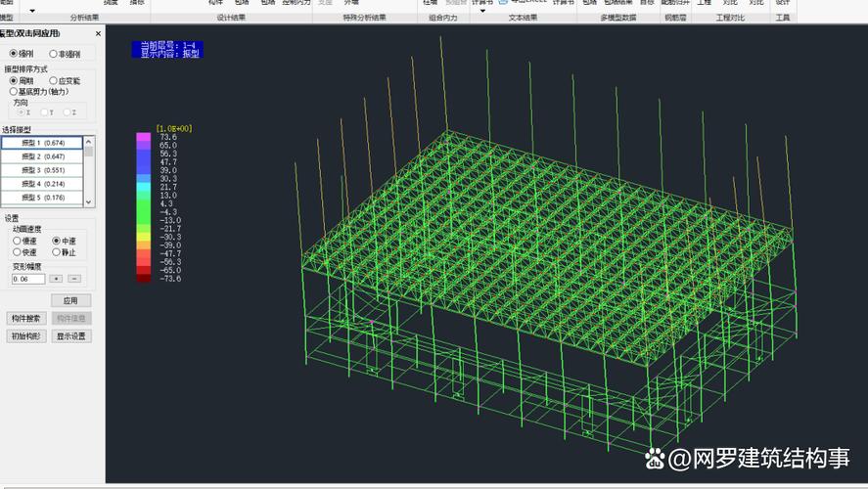Set animation speed to 慢速
This screenshot has height=489, width=868.
[x=17, y=241]
